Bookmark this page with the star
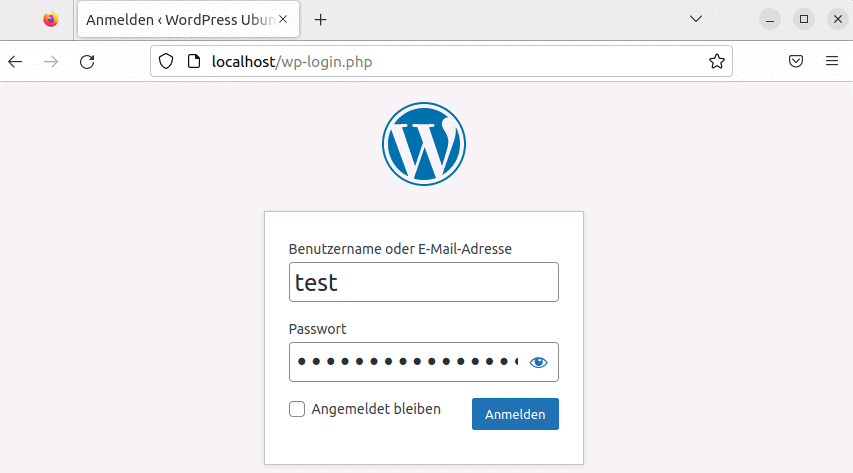Image resolution: width=853 pixels, height=473 pixels. point(716,62)
